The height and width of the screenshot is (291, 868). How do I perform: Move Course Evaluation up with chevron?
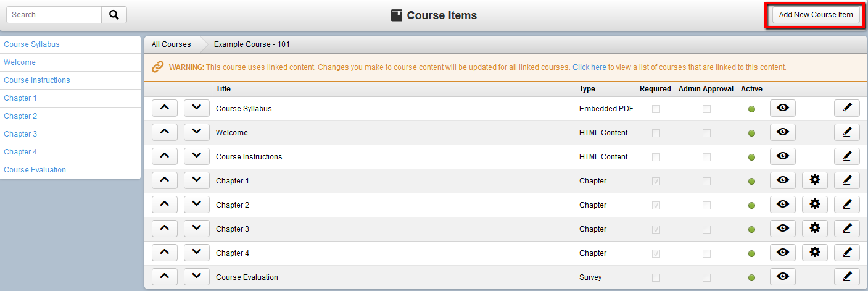pos(165,277)
